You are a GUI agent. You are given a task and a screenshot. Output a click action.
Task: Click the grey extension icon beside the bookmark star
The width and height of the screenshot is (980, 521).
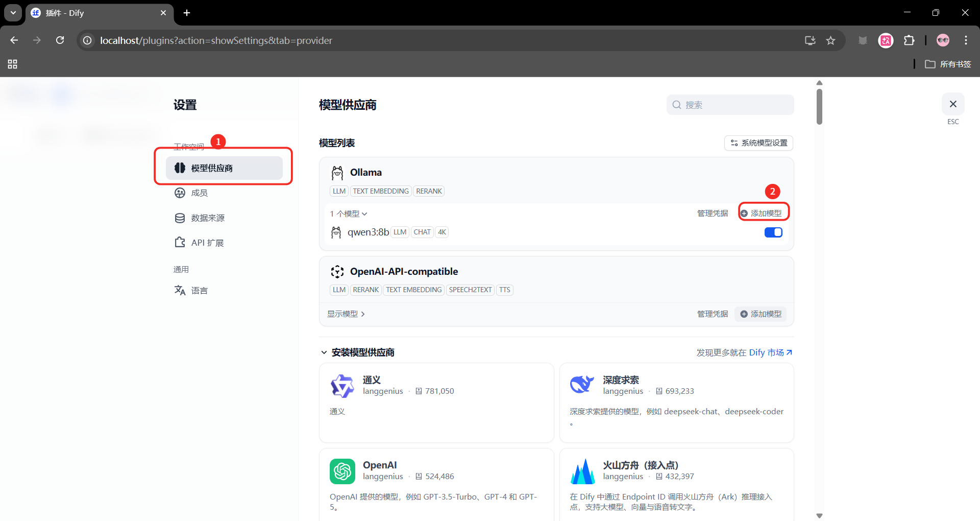863,40
